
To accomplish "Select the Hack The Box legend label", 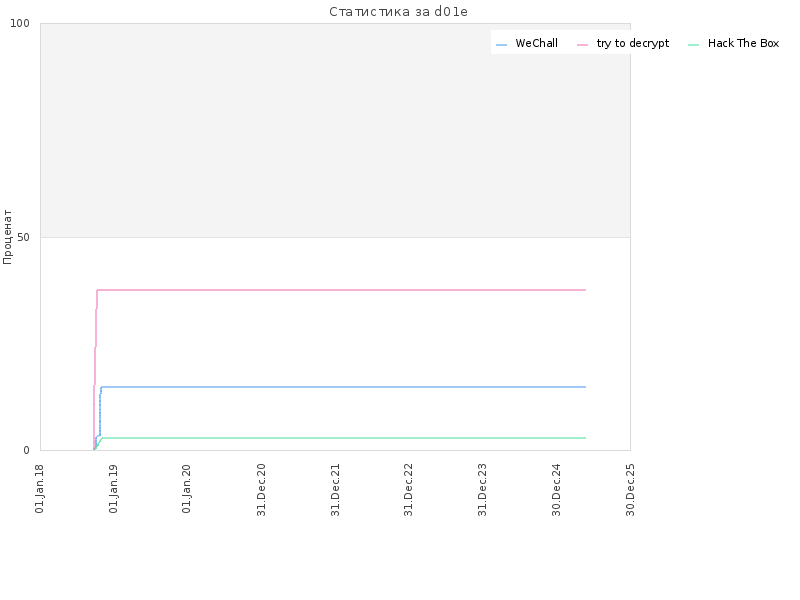I will [x=743, y=43].
